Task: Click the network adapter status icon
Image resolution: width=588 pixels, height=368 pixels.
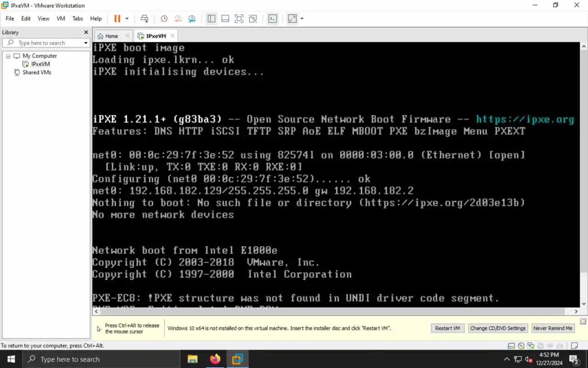Action: 531,345
